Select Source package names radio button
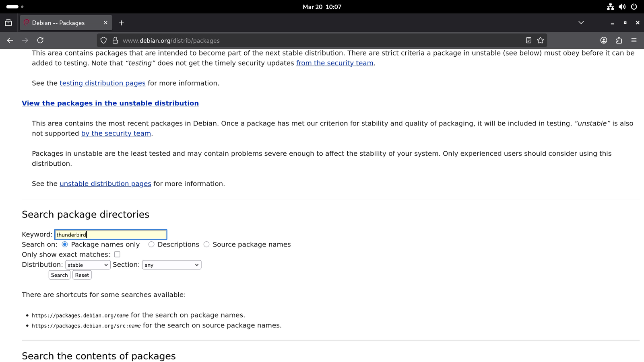Screen dimensions: 644x362 coord(206,245)
